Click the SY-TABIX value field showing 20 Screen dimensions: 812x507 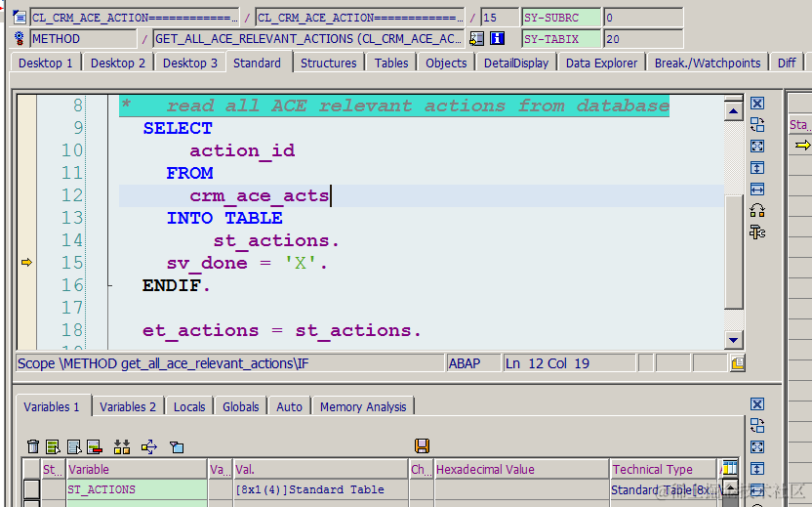644,38
